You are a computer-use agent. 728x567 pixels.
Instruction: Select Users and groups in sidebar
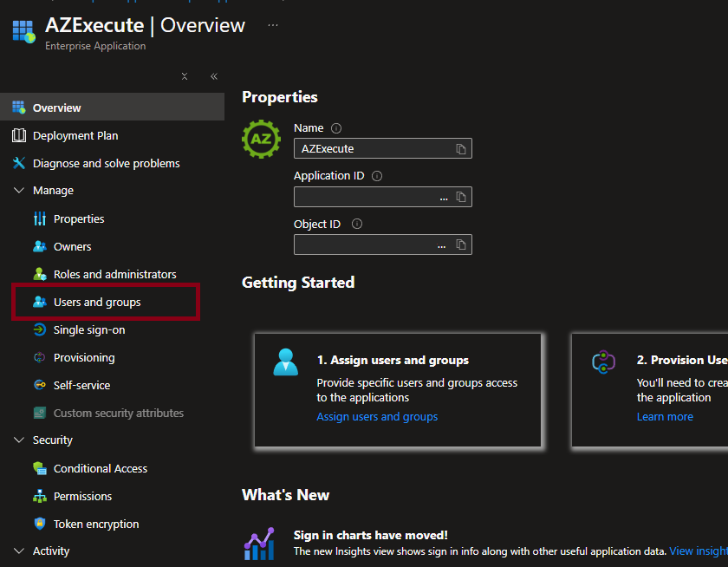pyautogui.click(x=97, y=303)
